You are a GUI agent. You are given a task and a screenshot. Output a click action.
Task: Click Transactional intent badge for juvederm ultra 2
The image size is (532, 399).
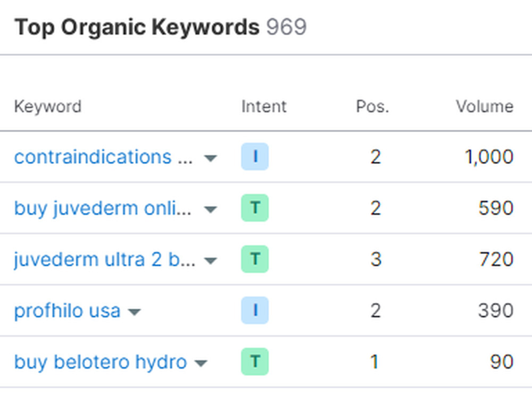(255, 259)
